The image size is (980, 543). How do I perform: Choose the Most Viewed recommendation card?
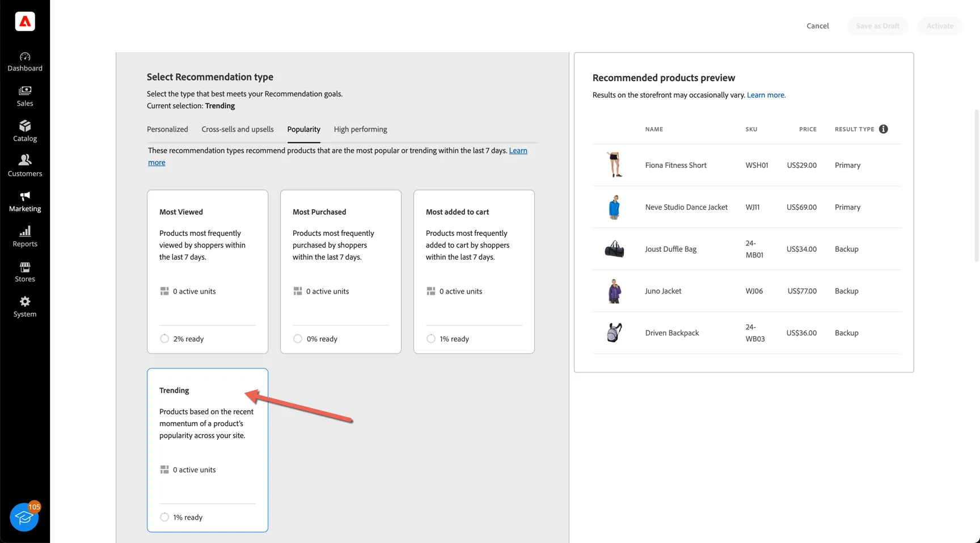click(x=208, y=271)
